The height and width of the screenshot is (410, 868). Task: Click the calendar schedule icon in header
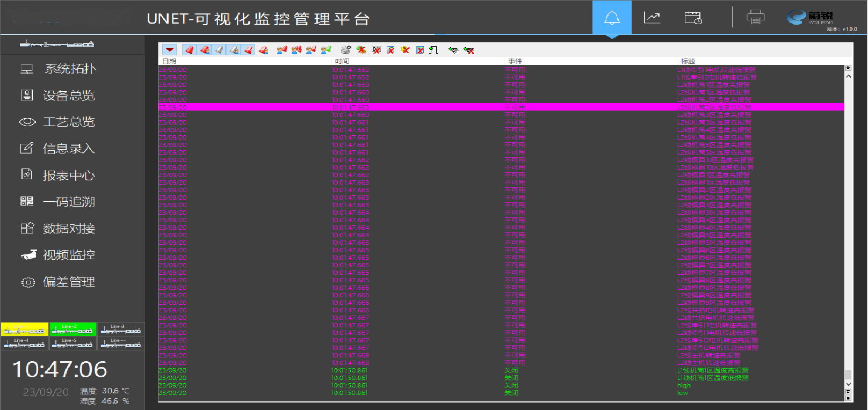click(693, 18)
